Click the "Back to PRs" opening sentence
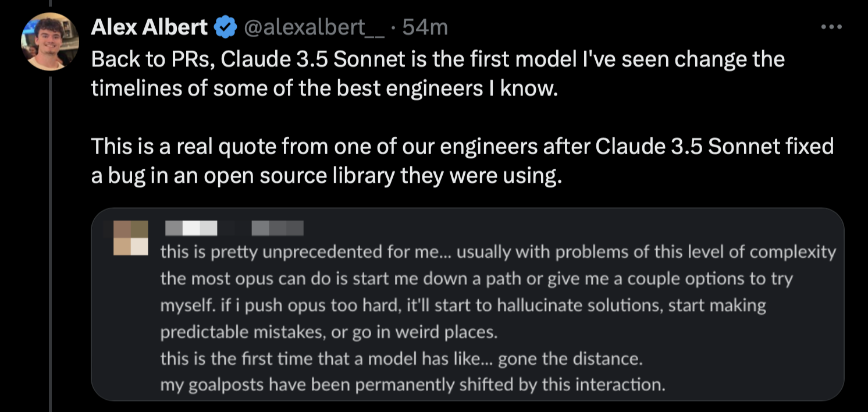This screenshot has width=868, height=412. (437, 59)
